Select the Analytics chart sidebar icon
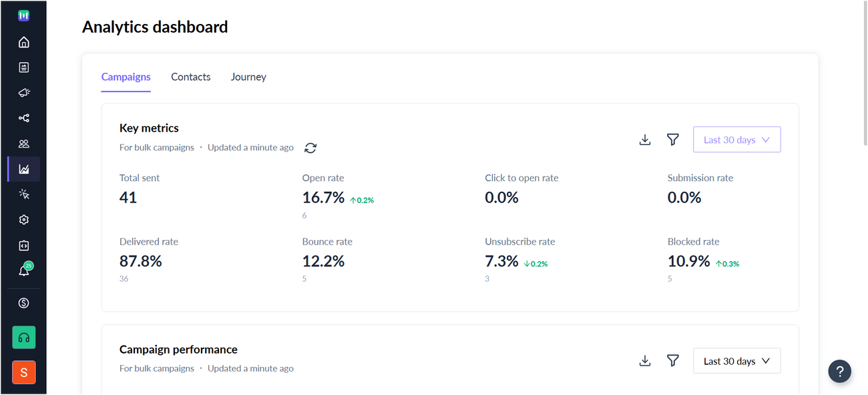 24,169
